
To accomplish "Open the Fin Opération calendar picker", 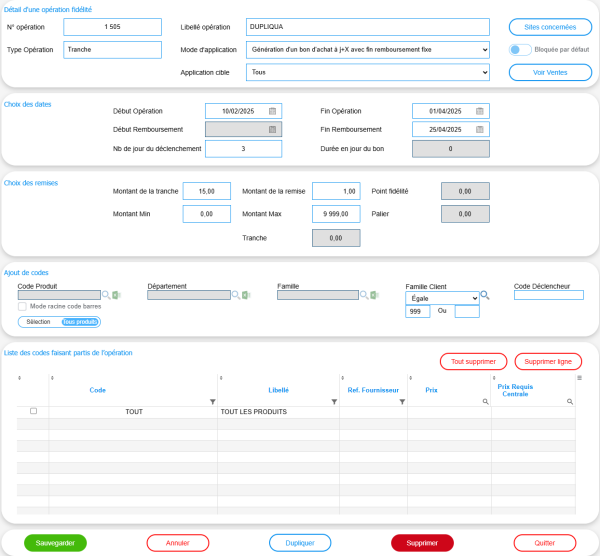I will (x=479, y=111).
